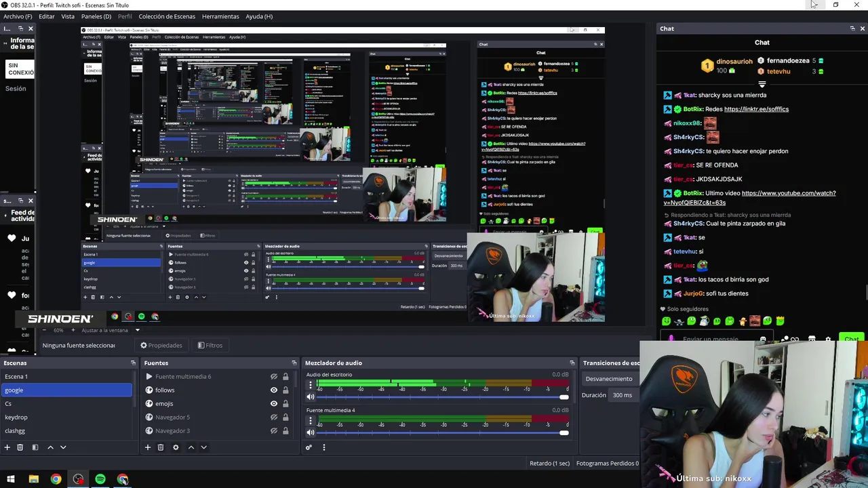Open File Explorer from the taskbar

(33, 479)
